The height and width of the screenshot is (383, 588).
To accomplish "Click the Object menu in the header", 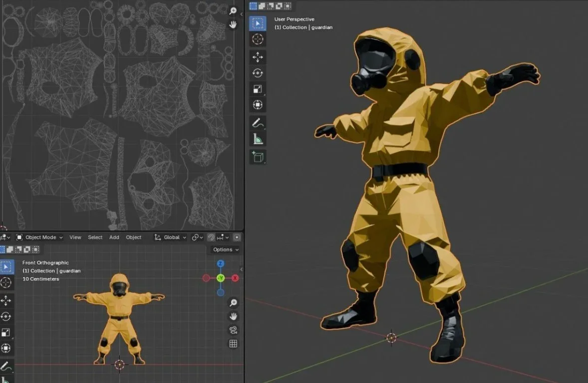I will pos(133,238).
